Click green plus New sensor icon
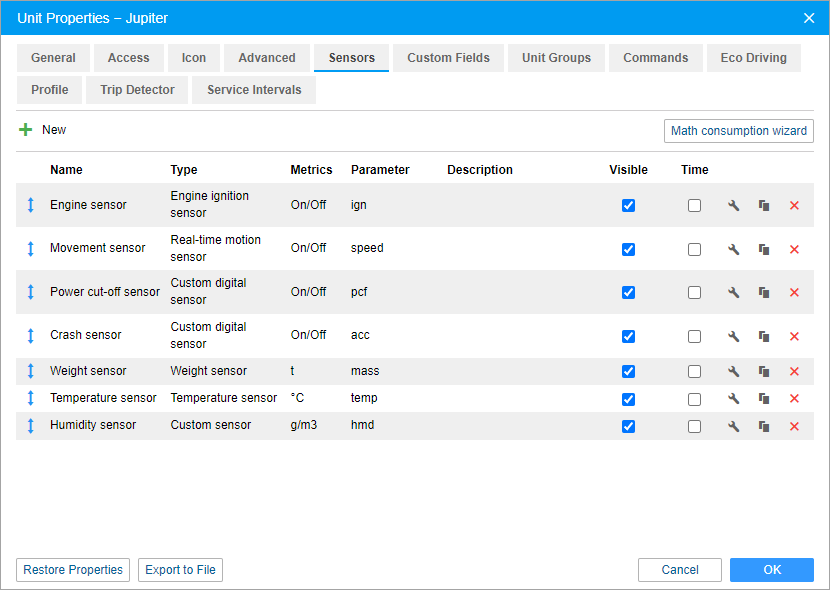Screen dimensions: 830x590 coord(26,130)
